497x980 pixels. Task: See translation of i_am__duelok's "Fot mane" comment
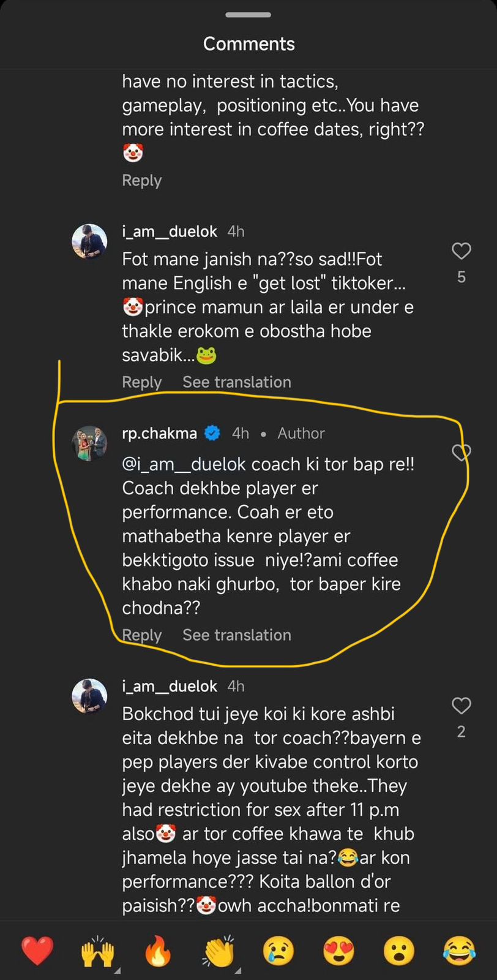236,382
